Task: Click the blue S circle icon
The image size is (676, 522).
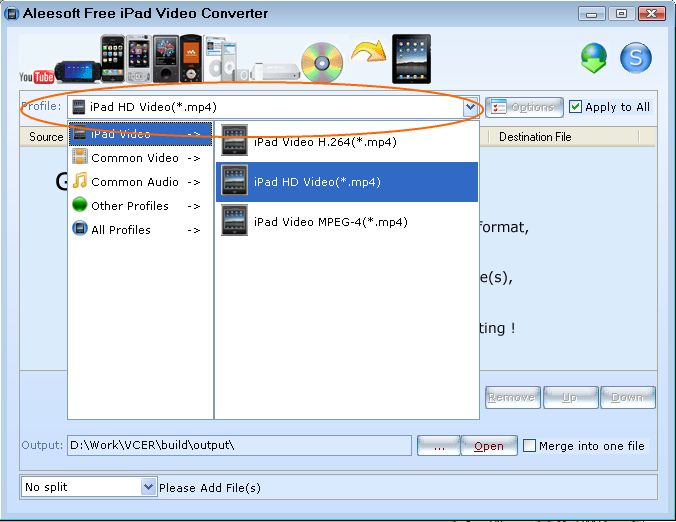Action: point(635,57)
